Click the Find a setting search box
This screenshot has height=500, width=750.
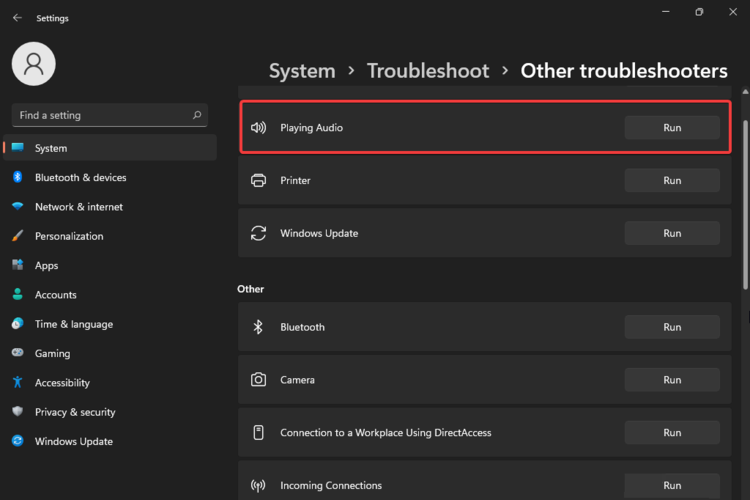pos(110,115)
